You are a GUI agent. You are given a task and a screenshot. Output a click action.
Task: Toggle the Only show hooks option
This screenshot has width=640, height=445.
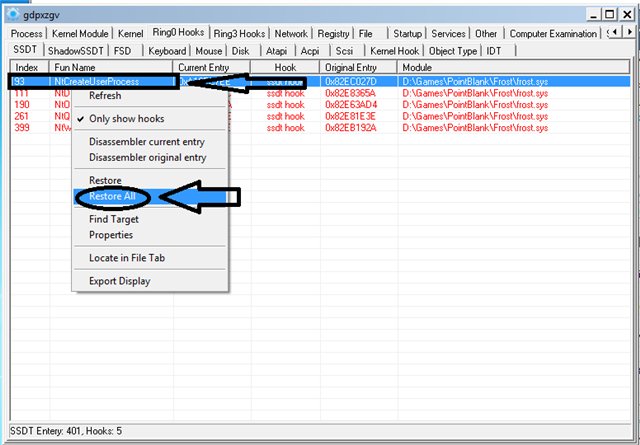(126, 119)
